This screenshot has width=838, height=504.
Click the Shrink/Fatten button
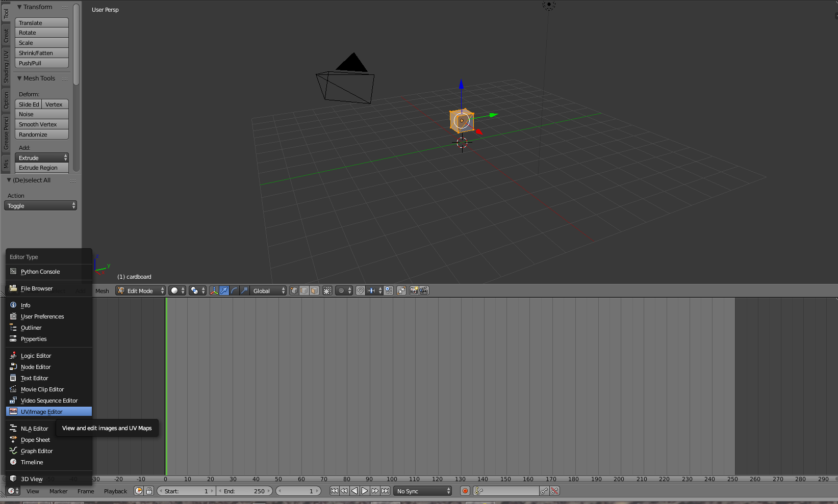click(x=42, y=53)
